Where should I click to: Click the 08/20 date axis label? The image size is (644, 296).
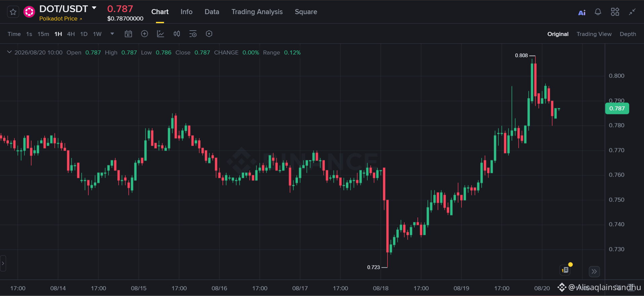click(542, 288)
